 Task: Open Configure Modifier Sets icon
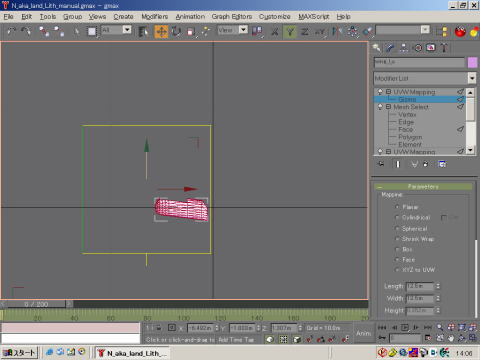coord(442,164)
